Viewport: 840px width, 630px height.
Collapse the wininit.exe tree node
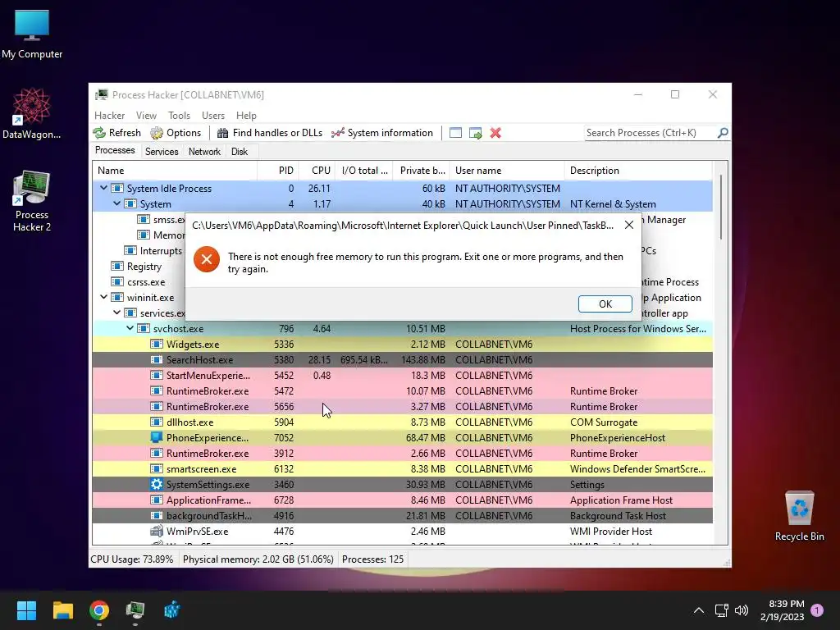[104, 297]
